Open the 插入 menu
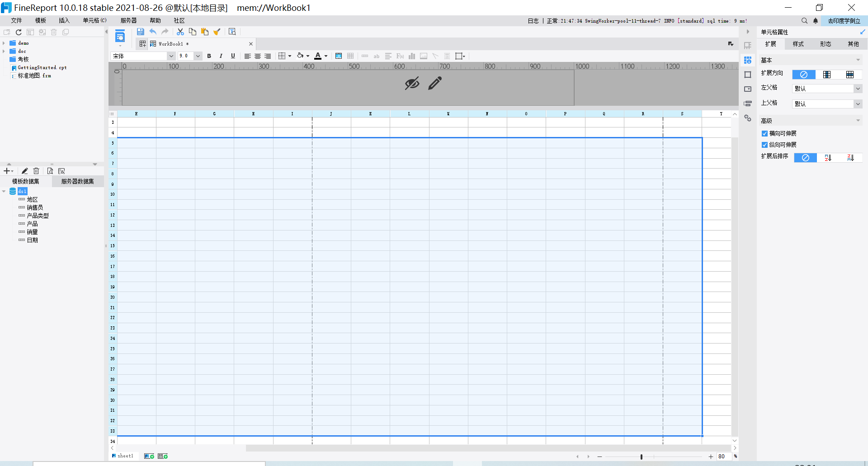The image size is (868, 466). click(64, 21)
